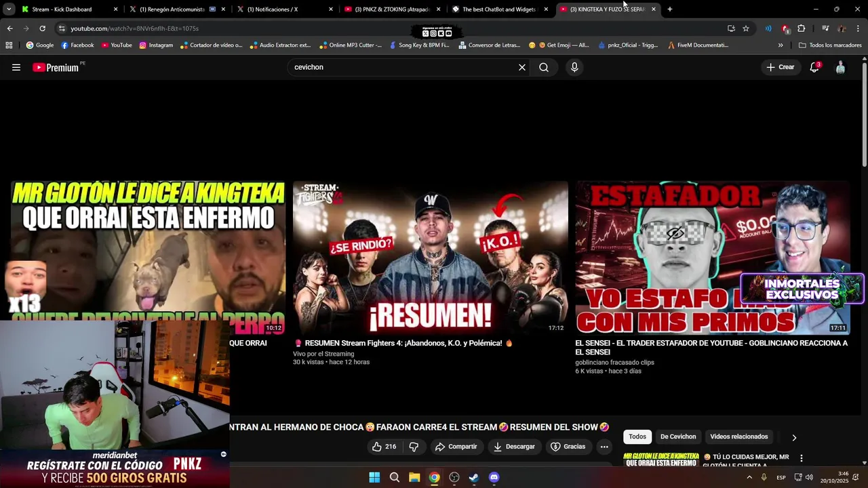Open OBS Studio from taskbar
This screenshot has width=868, height=488.
pyautogui.click(x=454, y=477)
